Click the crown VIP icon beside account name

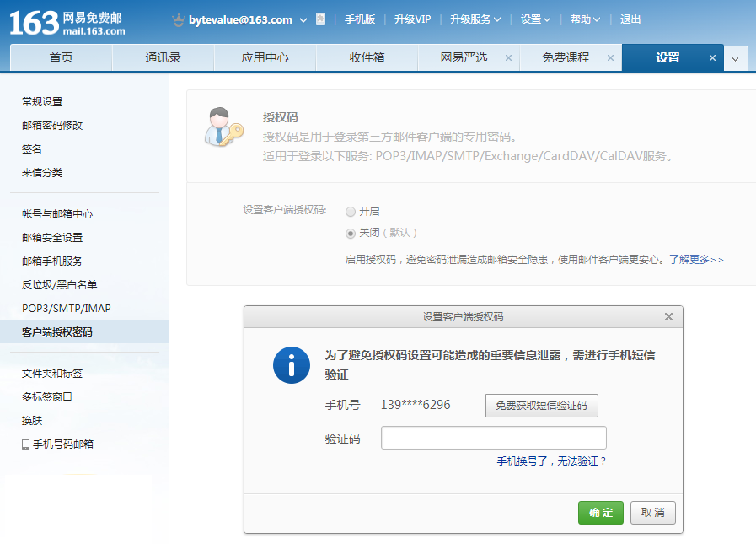[x=178, y=19]
